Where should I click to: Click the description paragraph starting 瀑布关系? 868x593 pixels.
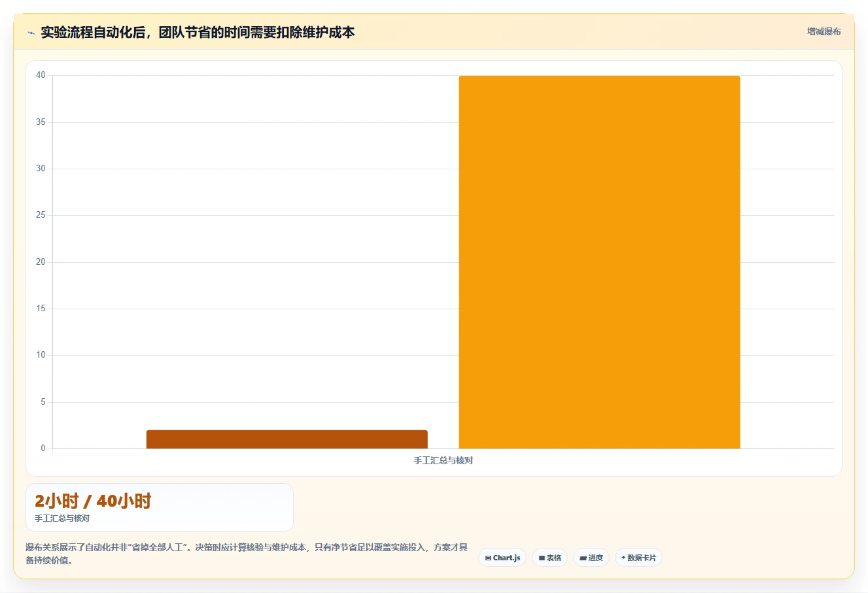pyautogui.click(x=247, y=554)
